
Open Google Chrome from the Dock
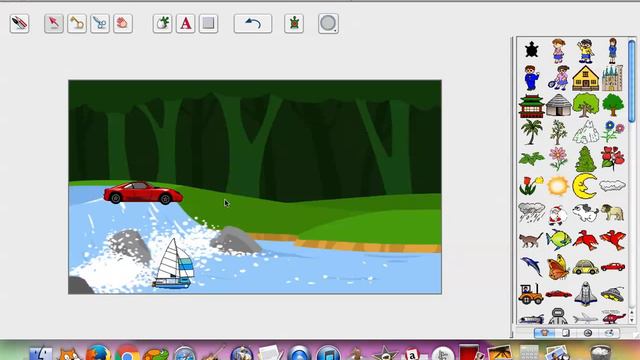click(127, 353)
